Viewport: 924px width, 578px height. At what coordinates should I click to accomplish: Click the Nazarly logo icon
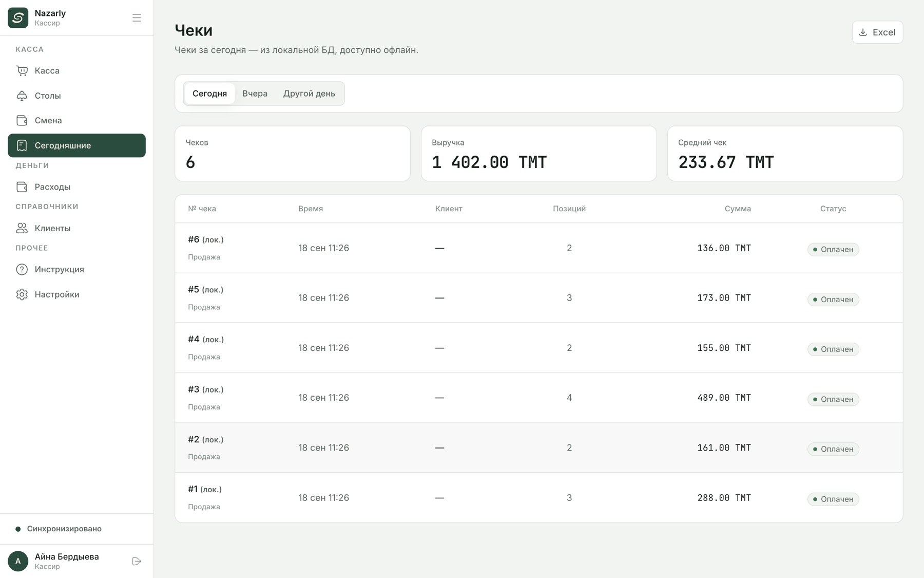pos(18,18)
